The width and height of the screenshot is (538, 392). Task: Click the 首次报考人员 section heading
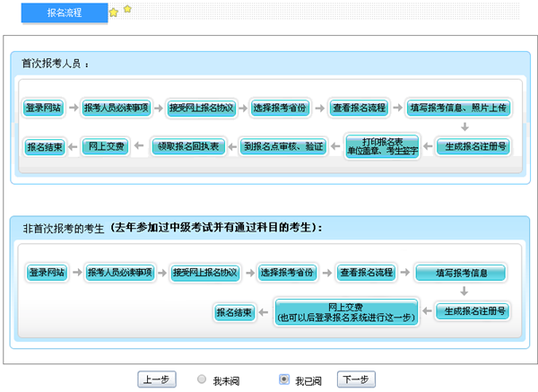coord(55,64)
